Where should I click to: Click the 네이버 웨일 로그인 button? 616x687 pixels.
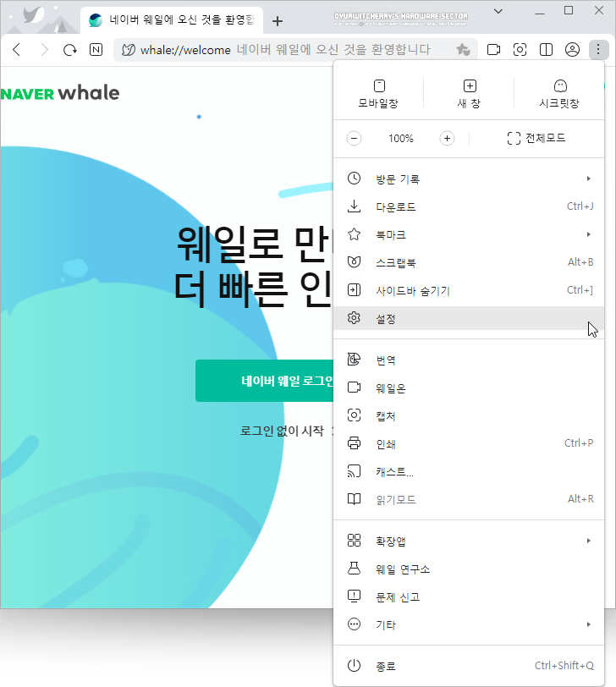coord(265,381)
